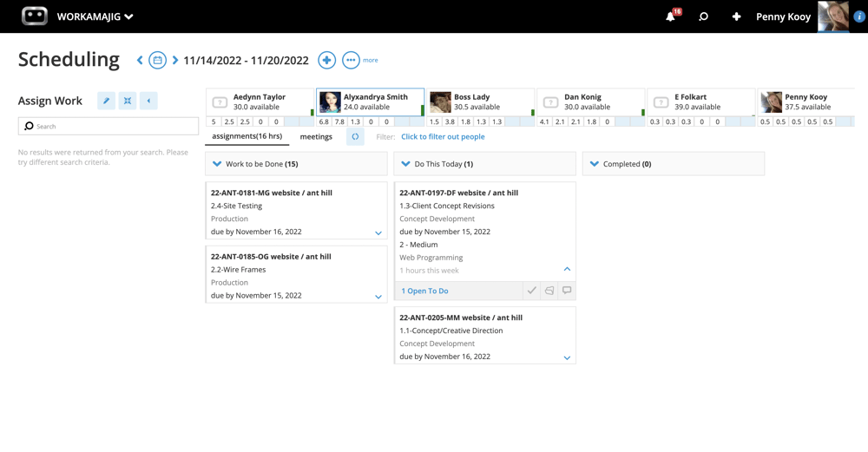
Task: Click the blue info icon in the header
Action: coord(859,16)
